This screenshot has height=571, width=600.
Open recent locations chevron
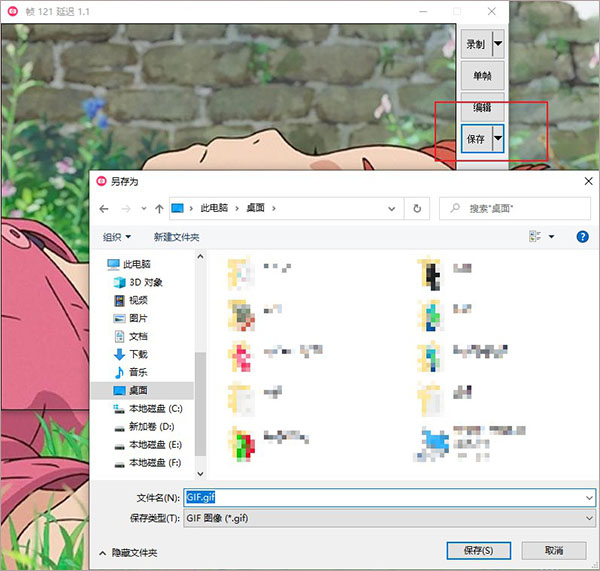(x=144, y=209)
